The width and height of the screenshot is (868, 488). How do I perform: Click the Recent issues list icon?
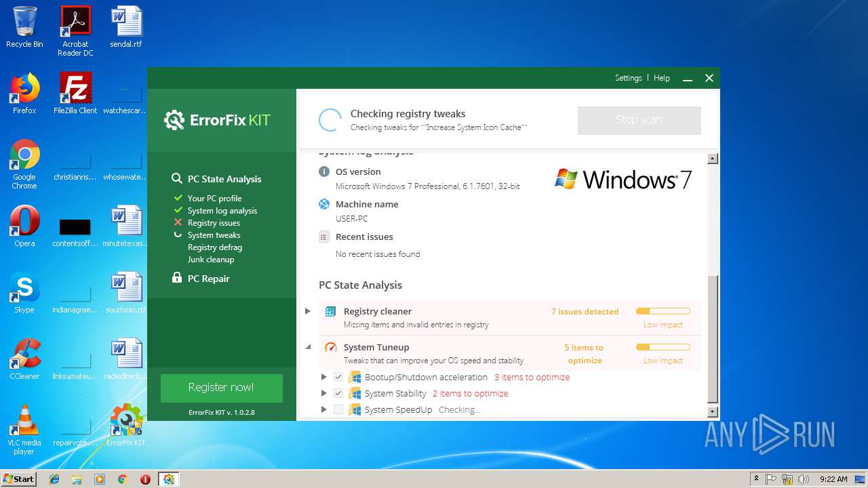(324, 237)
